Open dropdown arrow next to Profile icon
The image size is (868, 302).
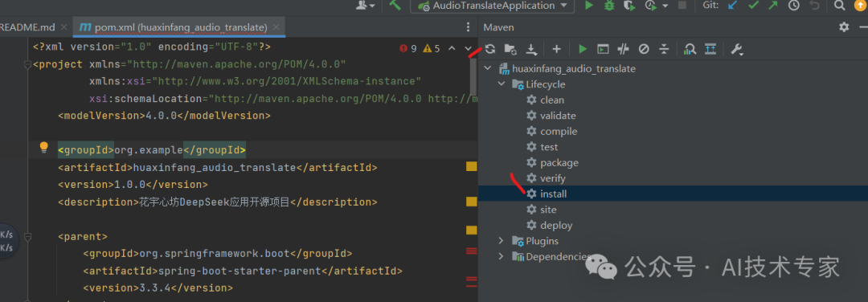pos(665,6)
